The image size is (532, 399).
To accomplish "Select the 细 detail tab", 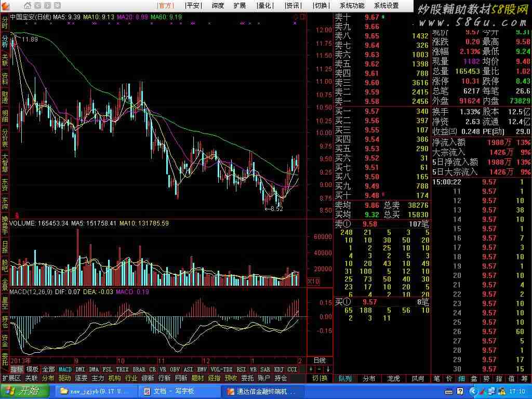I will [x=461, y=378].
